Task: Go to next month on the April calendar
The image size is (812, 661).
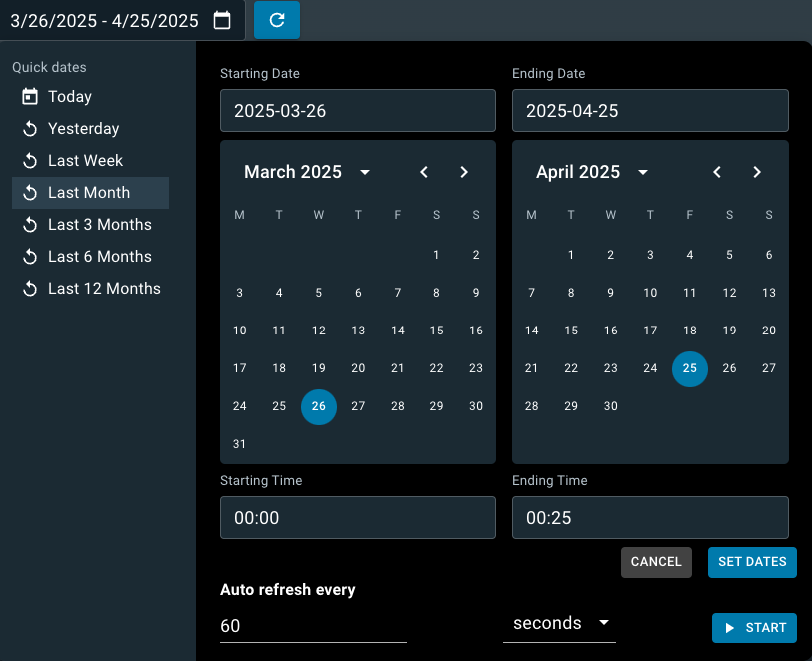Action: point(756,171)
